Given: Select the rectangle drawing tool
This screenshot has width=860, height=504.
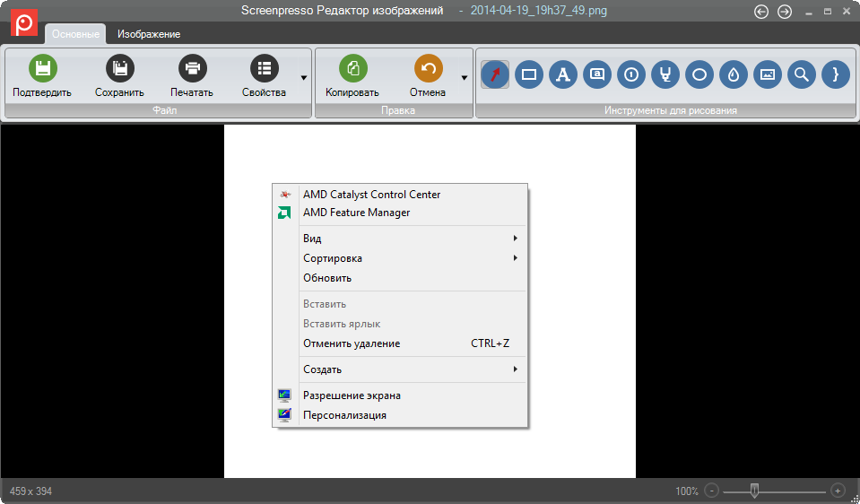Looking at the screenshot, I should coord(529,74).
